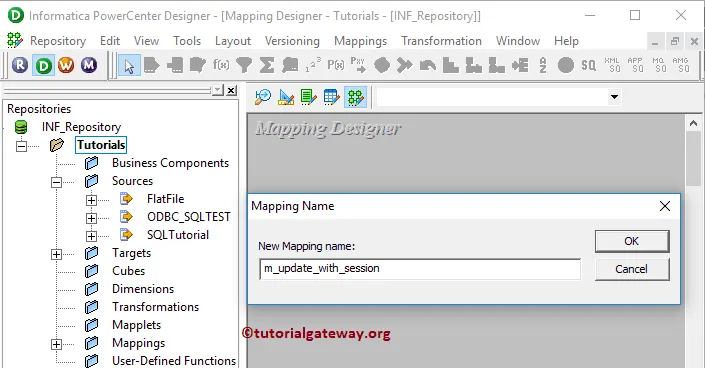Image resolution: width=705 pixels, height=368 pixels.
Task: Expand the ODBC_SQLTEST source node
Action: coord(91,218)
